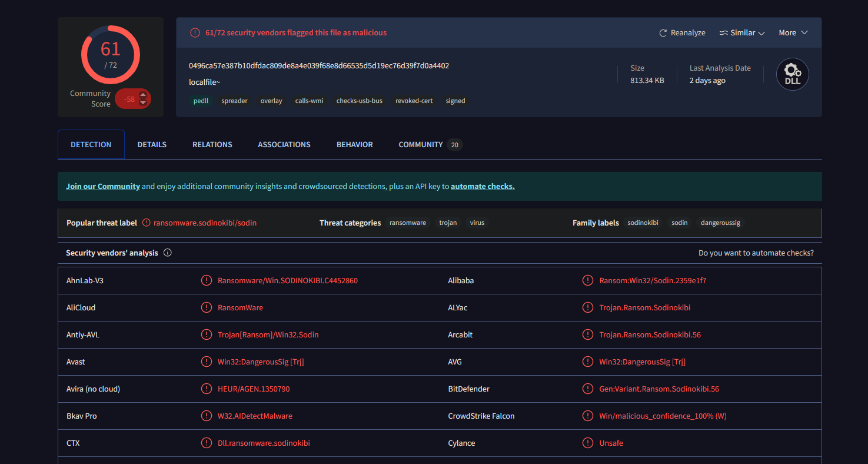Click alert icon beside CrowdStrike Falcon result
The width and height of the screenshot is (868, 464).
[x=587, y=416]
